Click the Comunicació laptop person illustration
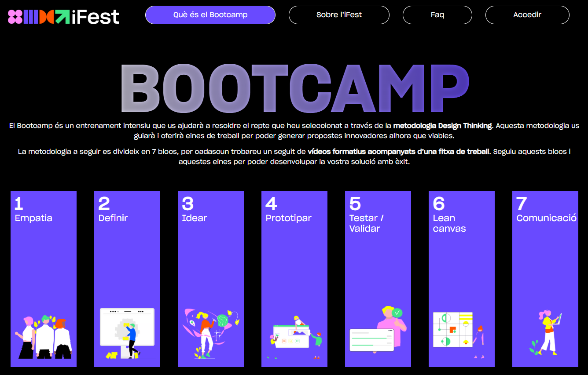588x375 pixels. [546, 332]
